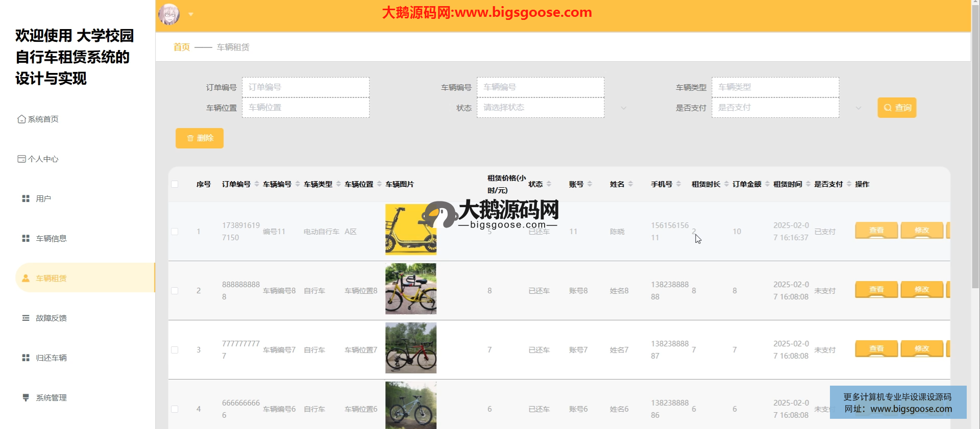Open the 状态 status dropdown
This screenshot has height=429, width=980.
[541, 108]
